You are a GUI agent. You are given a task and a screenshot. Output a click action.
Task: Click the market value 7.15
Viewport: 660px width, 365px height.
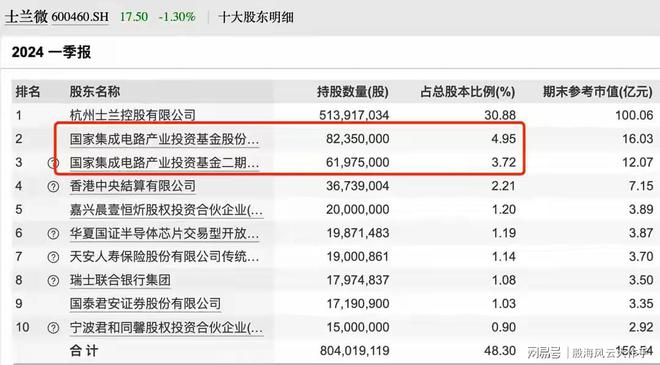[641, 186]
